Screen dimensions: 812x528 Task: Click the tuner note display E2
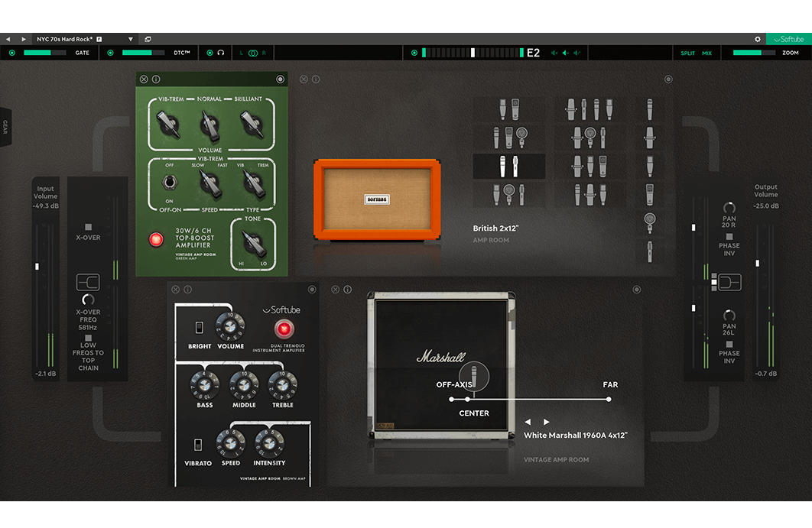[533, 53]
